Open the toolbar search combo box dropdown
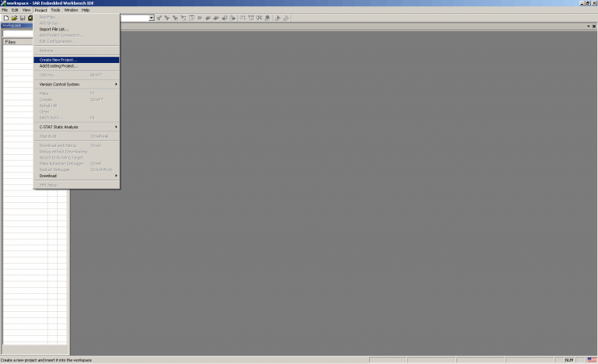This screenshot has height=364, width=598. coord(151,18)
